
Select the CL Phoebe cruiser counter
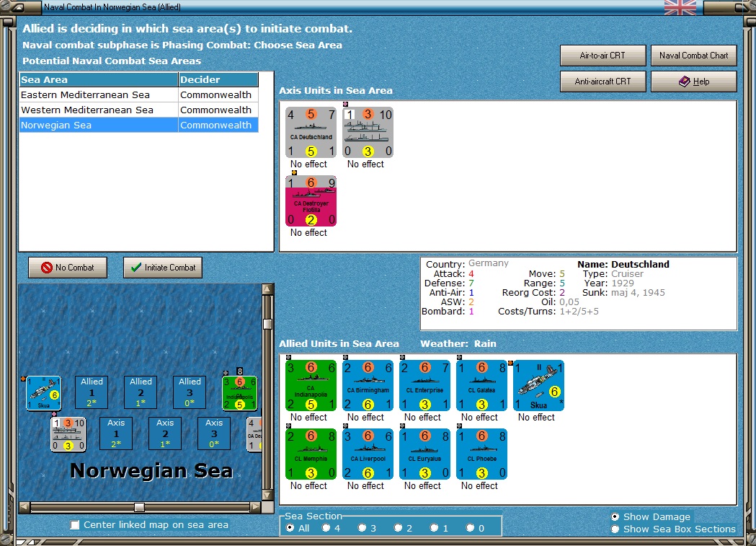tap(481, 454)
